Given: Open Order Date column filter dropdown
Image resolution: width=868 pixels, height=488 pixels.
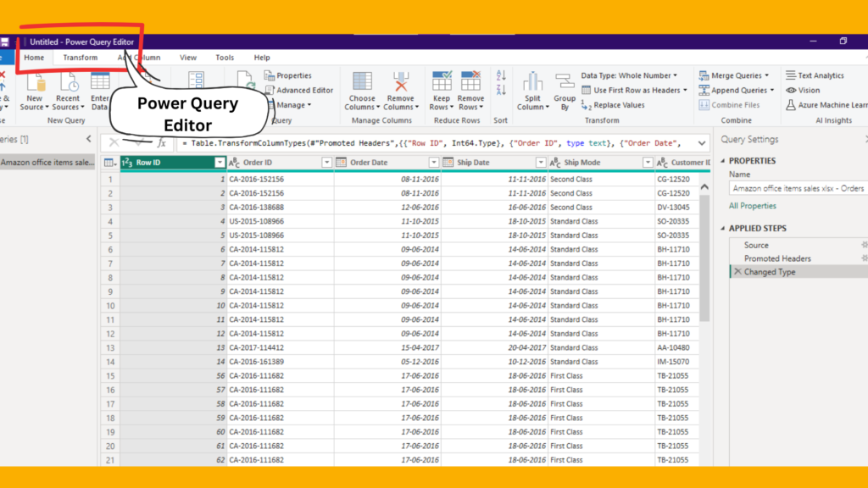Looking at the screenshot, I should click(433, 163).
